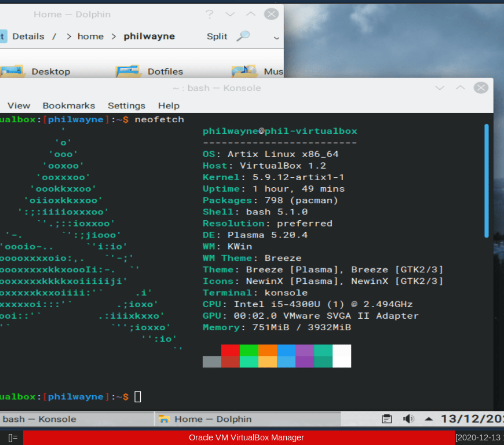The width and height of the screenshot is (504, 445).
Task: Switch Dolphin to Details view mode
Action: tap(28, 36)
